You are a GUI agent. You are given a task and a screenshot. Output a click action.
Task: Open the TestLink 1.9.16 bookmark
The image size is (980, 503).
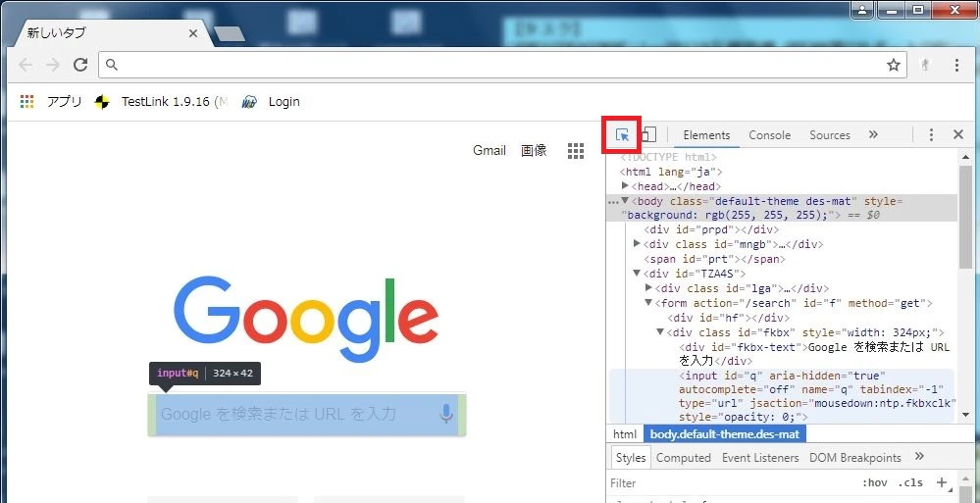(161, 102)
